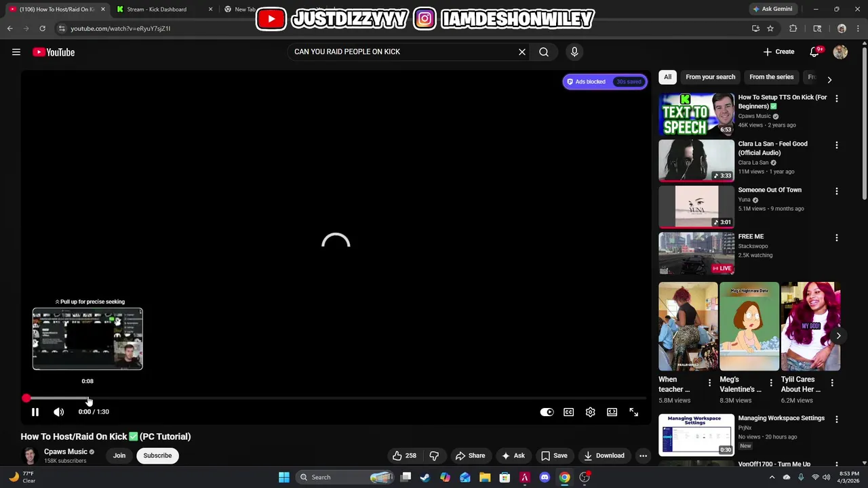The width and height of the screenshot is (868, 488).
Task: Pause the video
Action: click(x=35, y=411)
